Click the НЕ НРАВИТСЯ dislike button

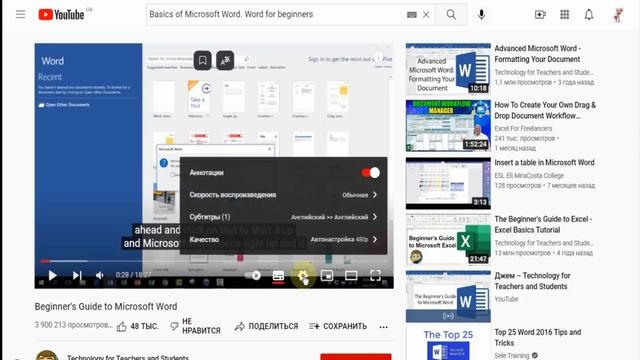click(x=195, y=326)
